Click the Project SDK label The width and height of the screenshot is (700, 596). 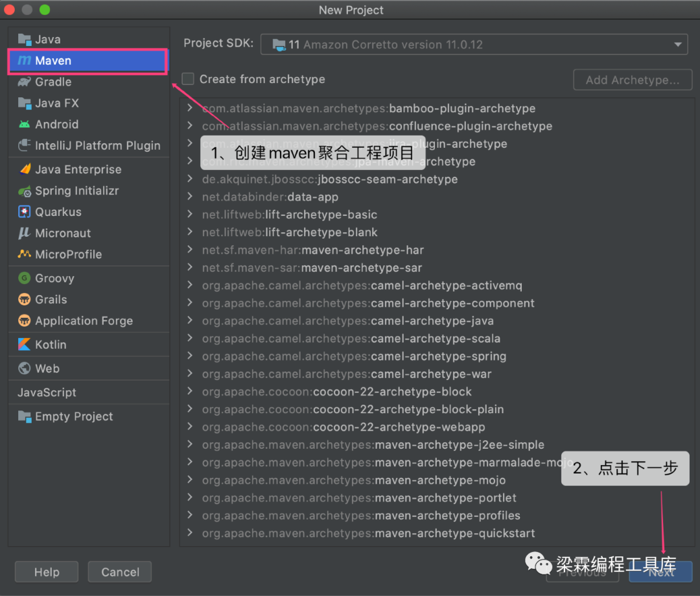click(218, 43)
